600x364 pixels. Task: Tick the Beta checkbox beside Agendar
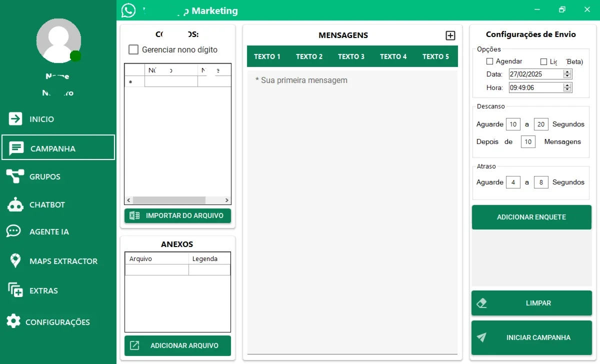544,62
